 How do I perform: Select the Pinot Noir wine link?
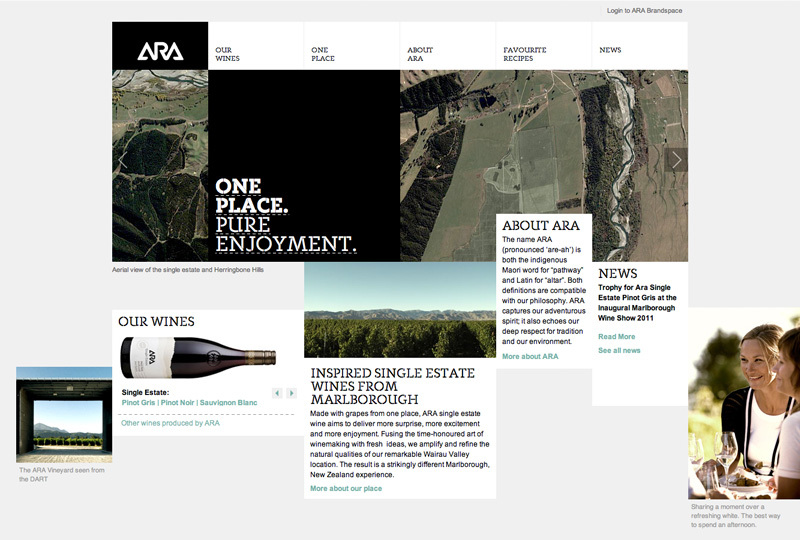pyautogui.click(x=178, y=402)
